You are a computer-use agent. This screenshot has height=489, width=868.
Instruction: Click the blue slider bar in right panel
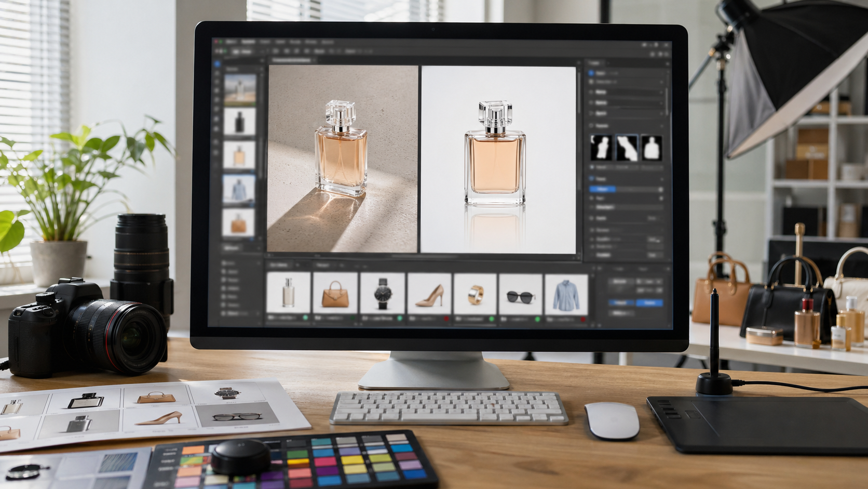coord(603,190)
